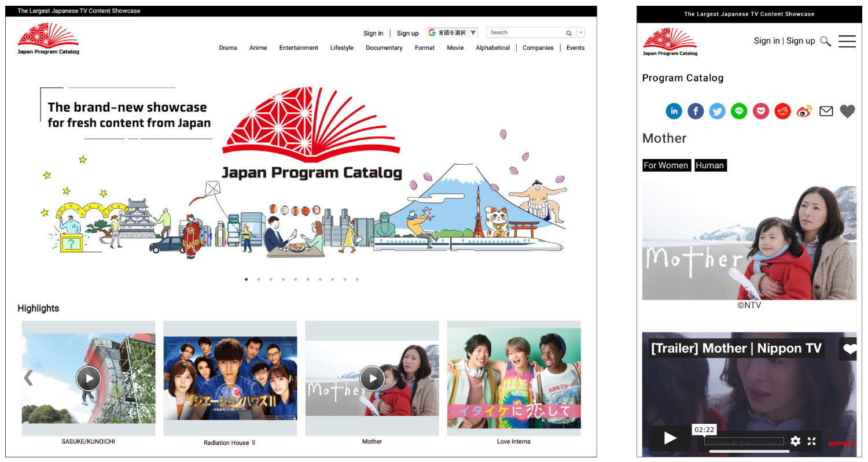Open the Entertainment menu

299,48
